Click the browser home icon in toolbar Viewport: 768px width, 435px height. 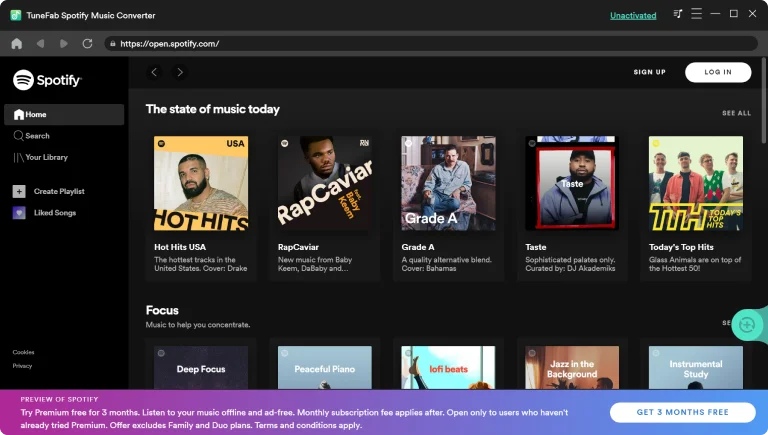pyautogui.click(x=16, y=44)
